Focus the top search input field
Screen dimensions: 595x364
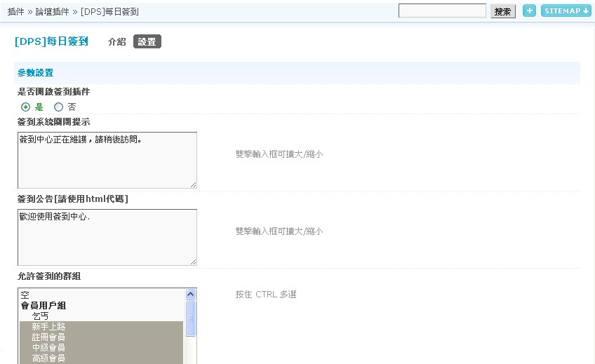point(442,11)
